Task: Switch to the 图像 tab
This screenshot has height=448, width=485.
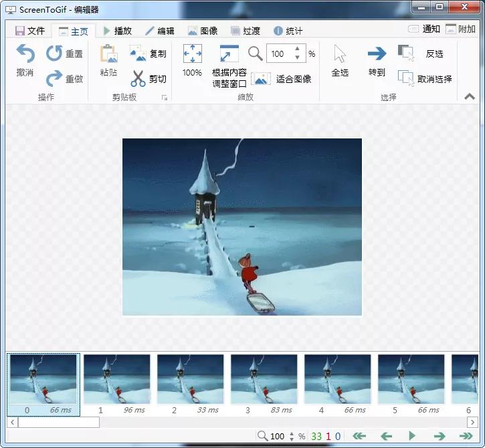Action: pyautogui.click(x=203, y=31)
